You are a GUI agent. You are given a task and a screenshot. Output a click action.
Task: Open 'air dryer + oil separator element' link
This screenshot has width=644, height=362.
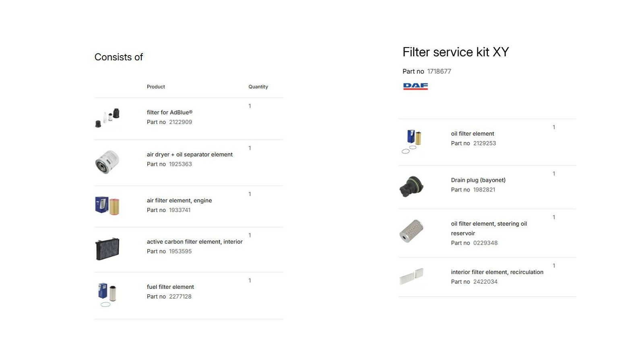(190, 154)
